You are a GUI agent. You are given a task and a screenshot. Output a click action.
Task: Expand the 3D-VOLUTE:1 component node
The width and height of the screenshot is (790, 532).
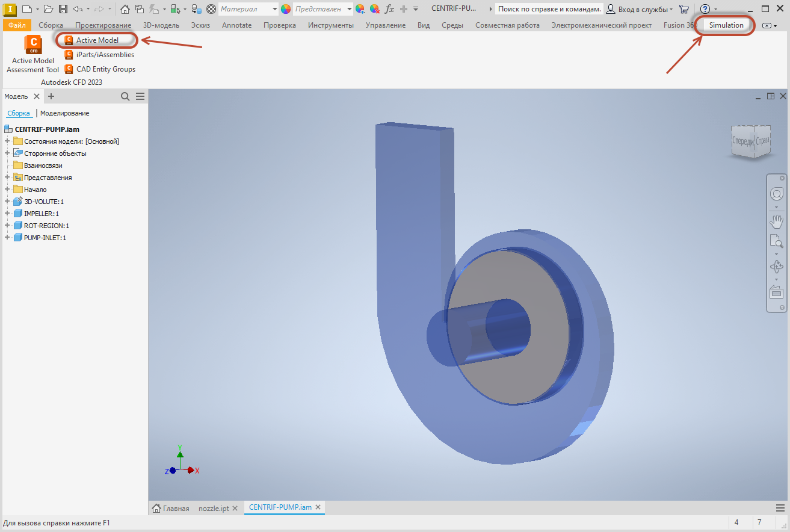(x=7, y=202)
